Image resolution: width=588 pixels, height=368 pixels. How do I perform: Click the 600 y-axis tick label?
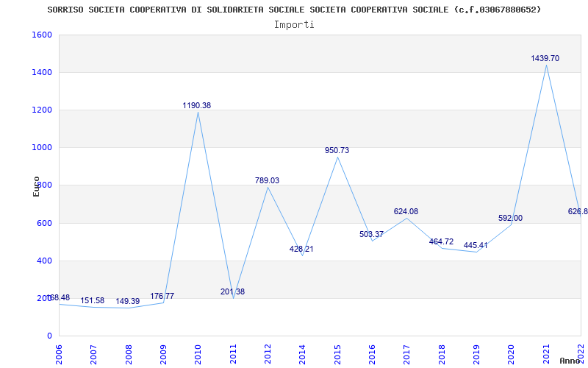44,224
